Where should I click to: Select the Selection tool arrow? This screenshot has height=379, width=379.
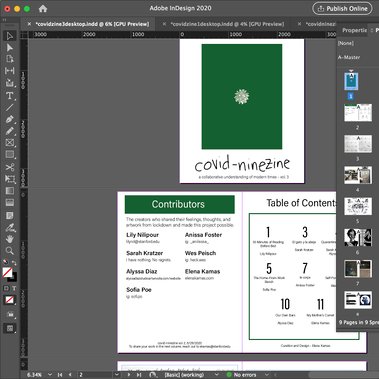pos(10,36)
